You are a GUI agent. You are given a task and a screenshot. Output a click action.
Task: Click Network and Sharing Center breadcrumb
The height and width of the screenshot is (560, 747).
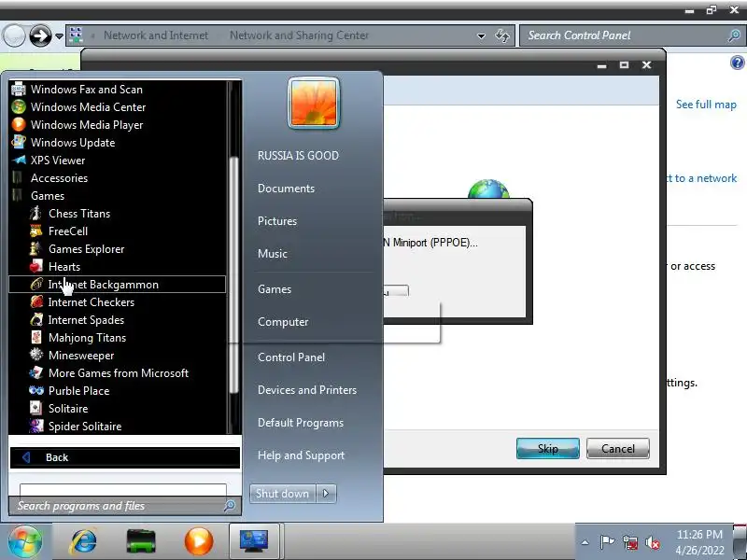299,35
